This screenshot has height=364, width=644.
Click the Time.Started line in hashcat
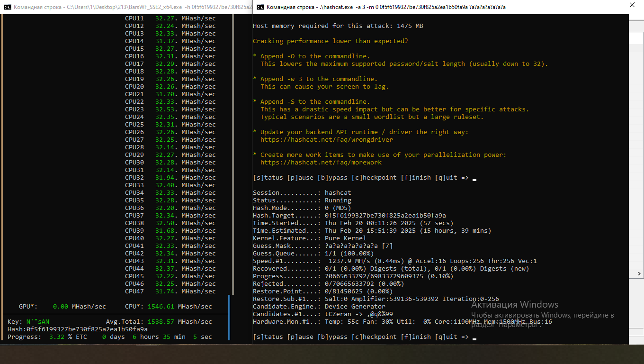coord(353,223)
